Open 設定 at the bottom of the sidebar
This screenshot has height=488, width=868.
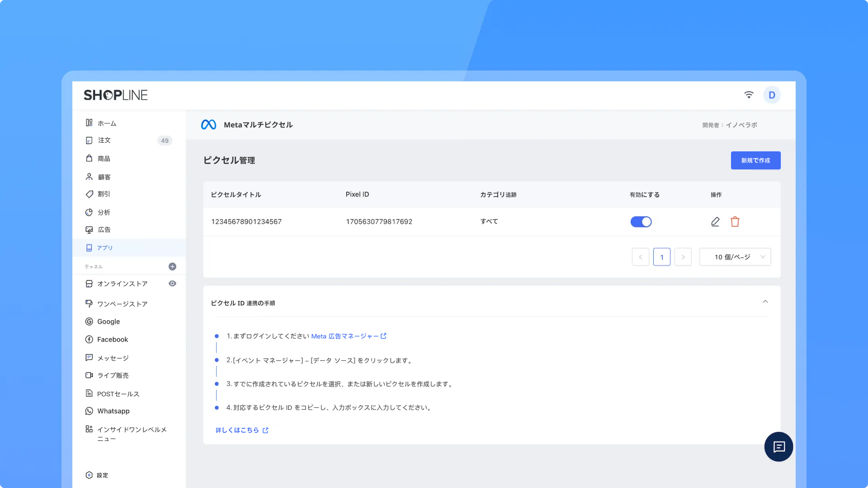tap(102, 475)
